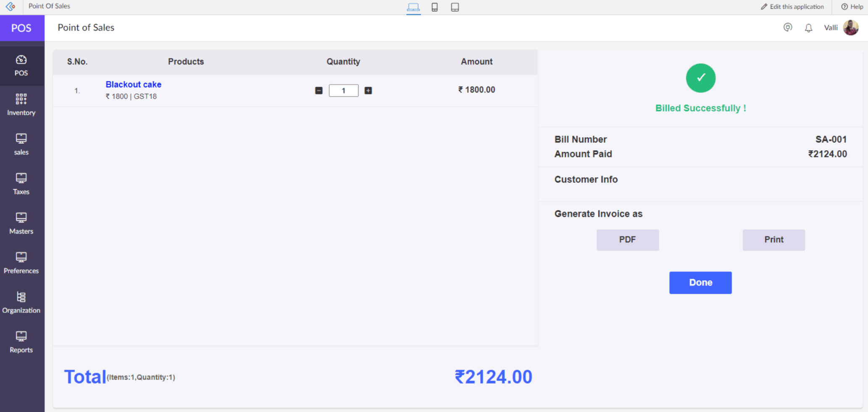Open the Preferences section
Image resolution: width=868 pixels, height=412 pixels.
pos(21,261)
